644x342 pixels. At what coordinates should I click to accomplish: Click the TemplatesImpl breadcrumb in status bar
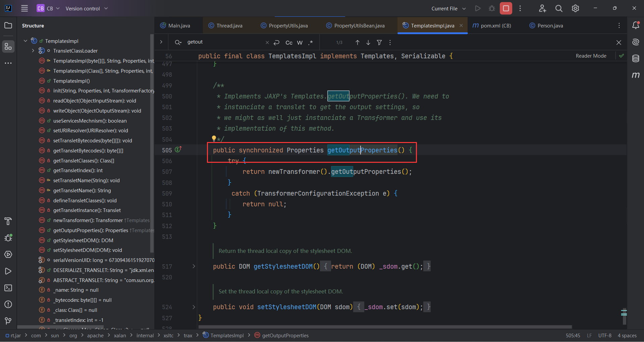point(223,335)
